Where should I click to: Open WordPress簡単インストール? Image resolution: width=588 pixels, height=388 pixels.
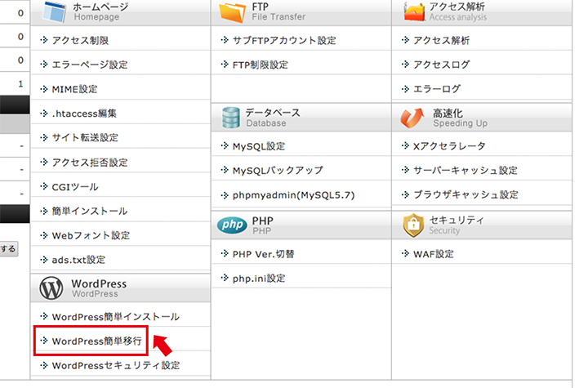click(115, 317)
